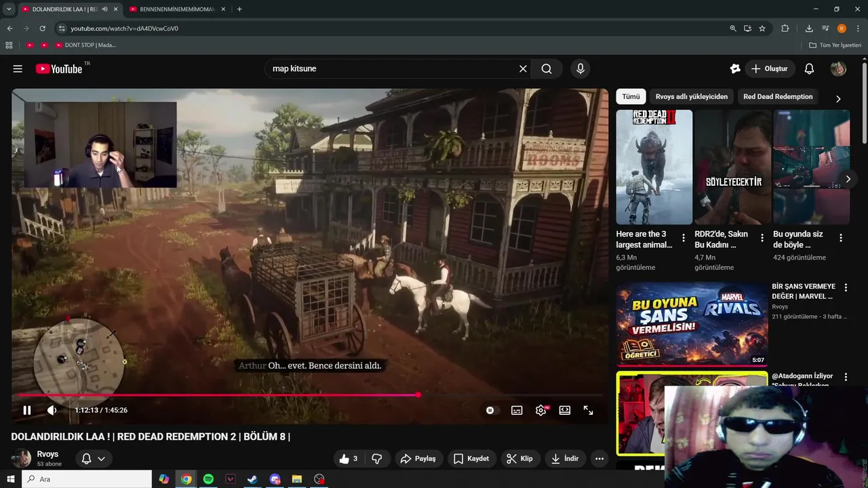The image size is (868, 488).
Task: Show next shorts with shelf arrow
Action: coord(848,179)
